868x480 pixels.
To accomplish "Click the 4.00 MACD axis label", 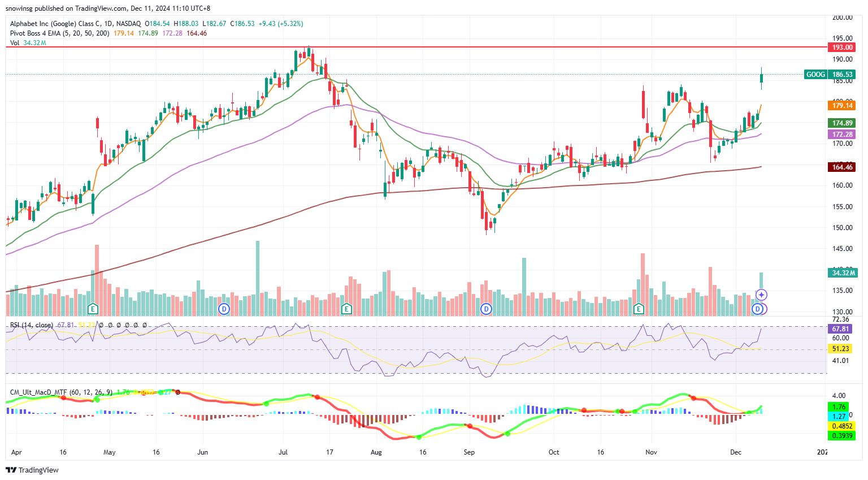I will tap(839, 396).
